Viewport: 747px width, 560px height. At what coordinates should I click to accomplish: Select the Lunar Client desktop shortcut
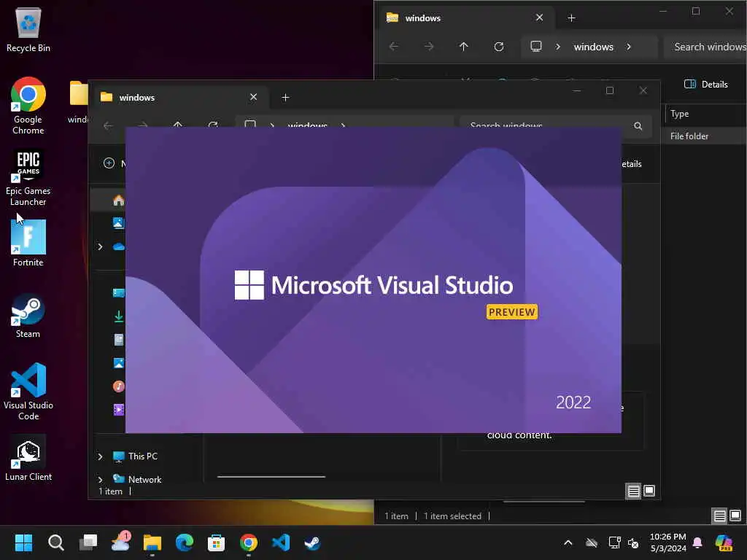(28, 459)
